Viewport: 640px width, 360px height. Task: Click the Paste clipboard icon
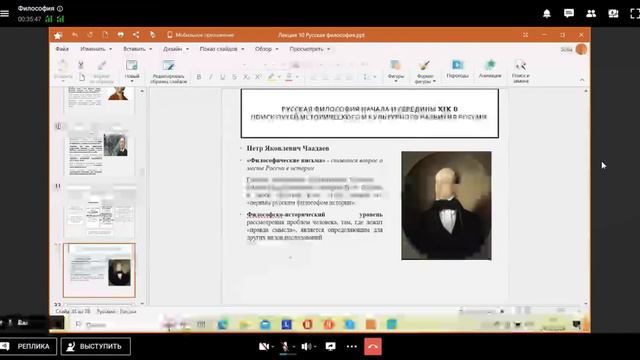pyautogui.click(x=63, y=65)
